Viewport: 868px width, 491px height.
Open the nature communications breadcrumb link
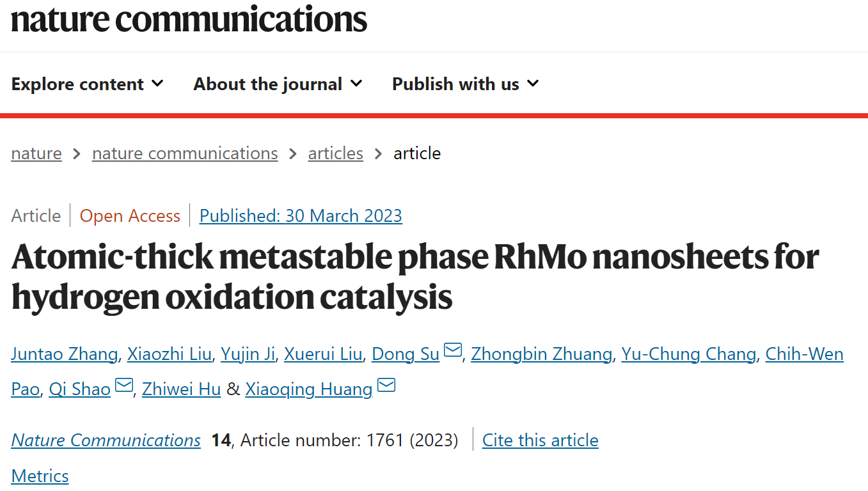185,153
